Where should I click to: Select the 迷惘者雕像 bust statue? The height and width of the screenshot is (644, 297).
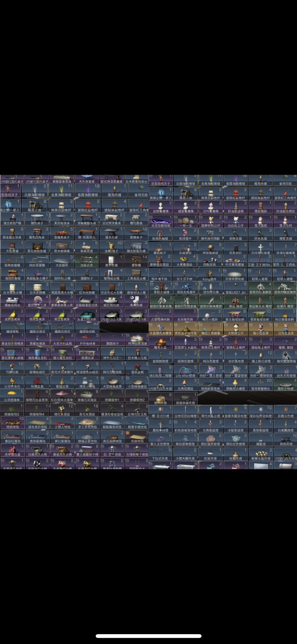coord(161,208)
